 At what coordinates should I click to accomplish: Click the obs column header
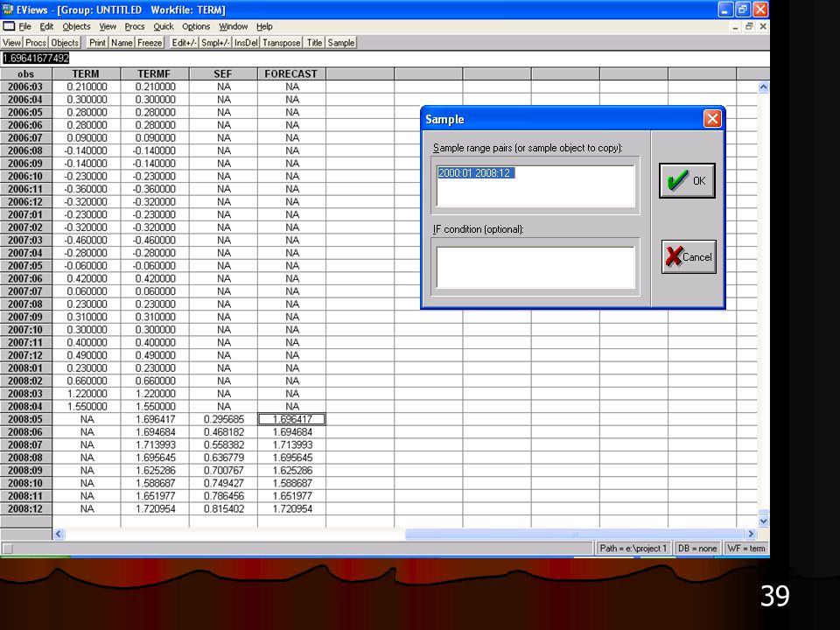click(x=25, y=73)
